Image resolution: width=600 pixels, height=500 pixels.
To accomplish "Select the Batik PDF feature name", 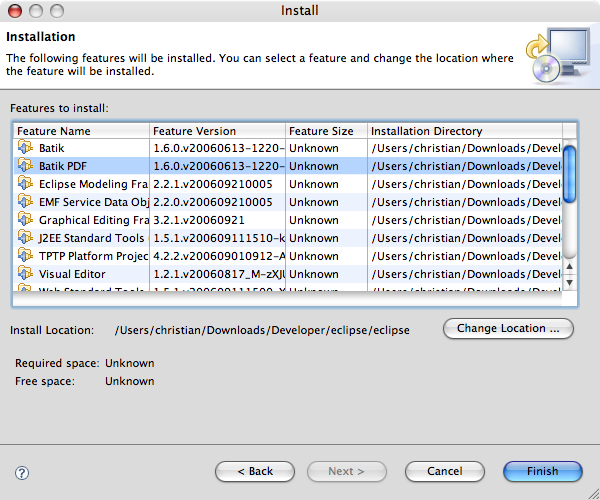I will pos(63,166).
